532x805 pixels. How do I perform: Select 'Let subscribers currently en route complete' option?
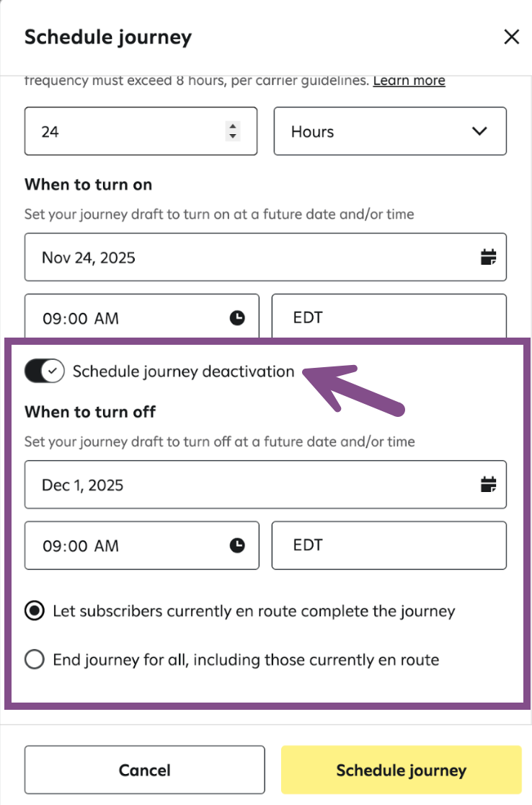click(34, 612)
